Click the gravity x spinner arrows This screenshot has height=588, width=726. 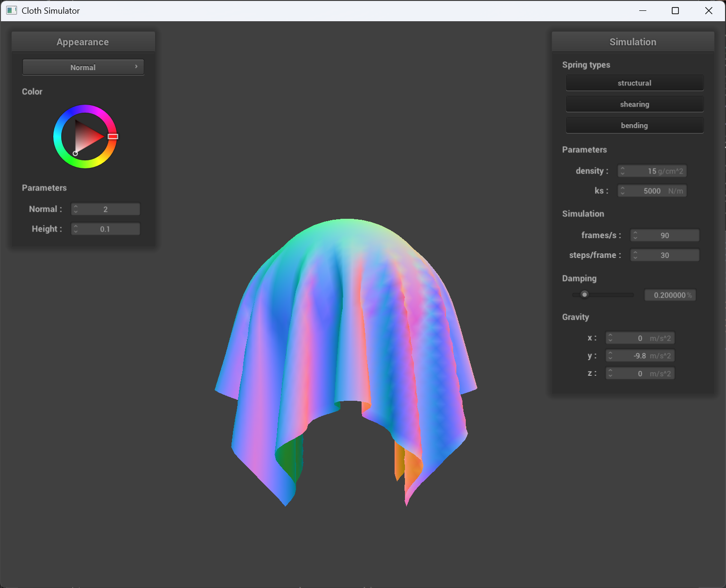[x=610, y=338]
